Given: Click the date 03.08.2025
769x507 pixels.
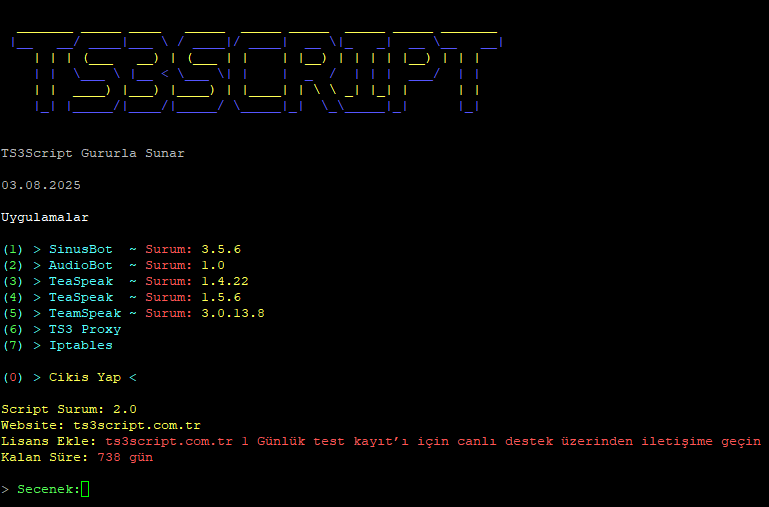Looking at the screenshot, I should (x=41, y=185).
